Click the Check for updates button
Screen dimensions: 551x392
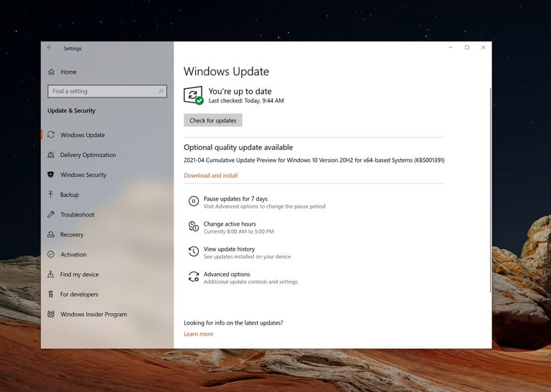[213, 120]
